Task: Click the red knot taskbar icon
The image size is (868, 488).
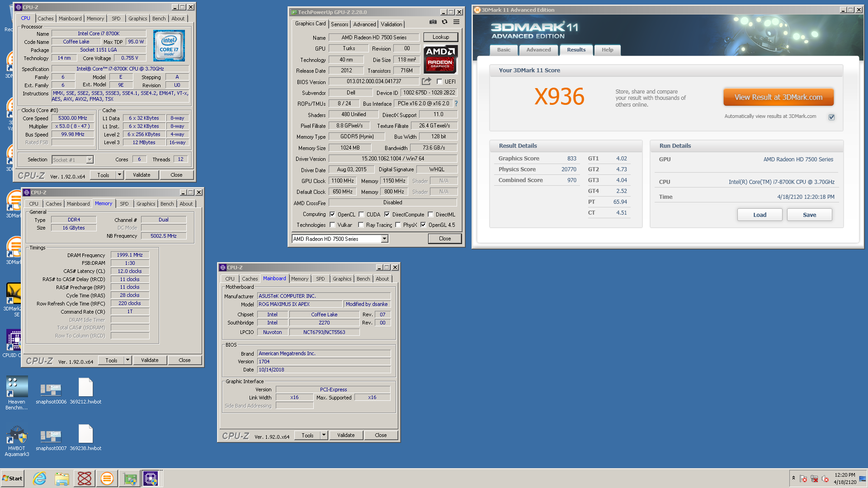Action: pos(85,478)
